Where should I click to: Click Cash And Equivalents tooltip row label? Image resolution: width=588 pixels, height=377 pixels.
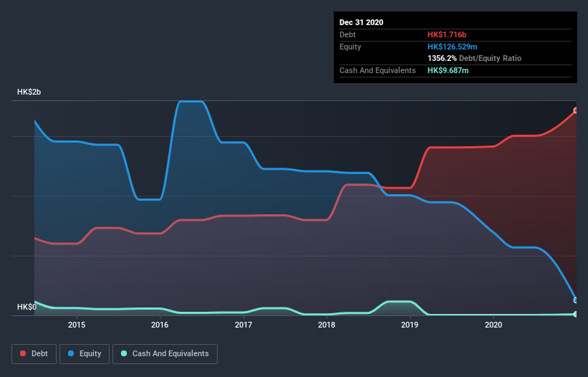(377, 70)
